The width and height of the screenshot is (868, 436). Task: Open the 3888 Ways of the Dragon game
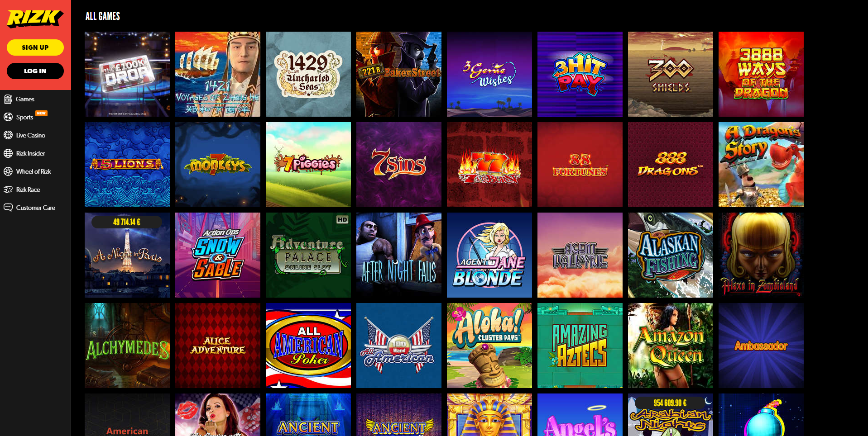[x=761, y=74]
